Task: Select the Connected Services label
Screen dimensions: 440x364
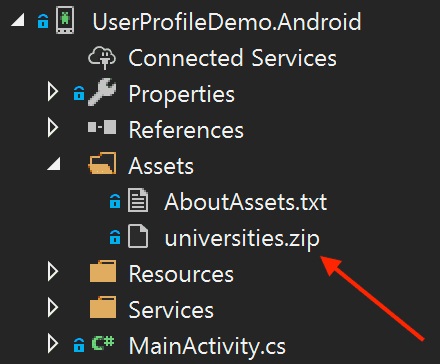Action: (232, 58)
